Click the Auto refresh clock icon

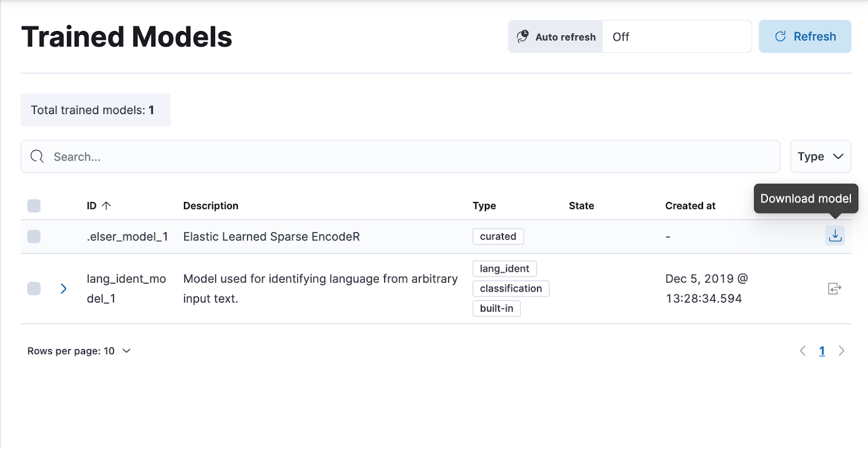click(522, 36)
